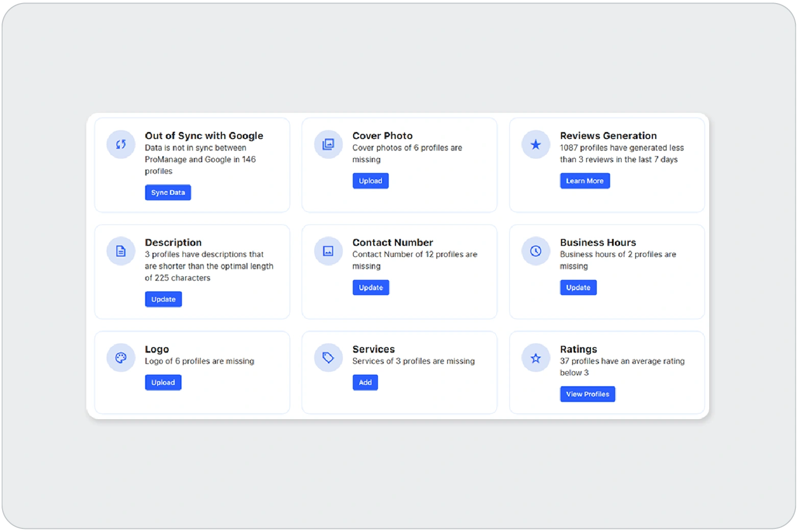Click the palette icon beside Logo
Viewport: 798px width, 532px height.
point(120,358)
